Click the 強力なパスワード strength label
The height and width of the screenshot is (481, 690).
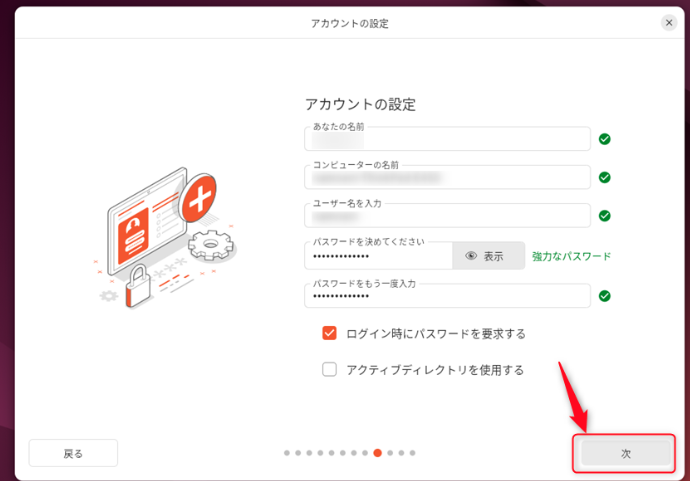571,256
